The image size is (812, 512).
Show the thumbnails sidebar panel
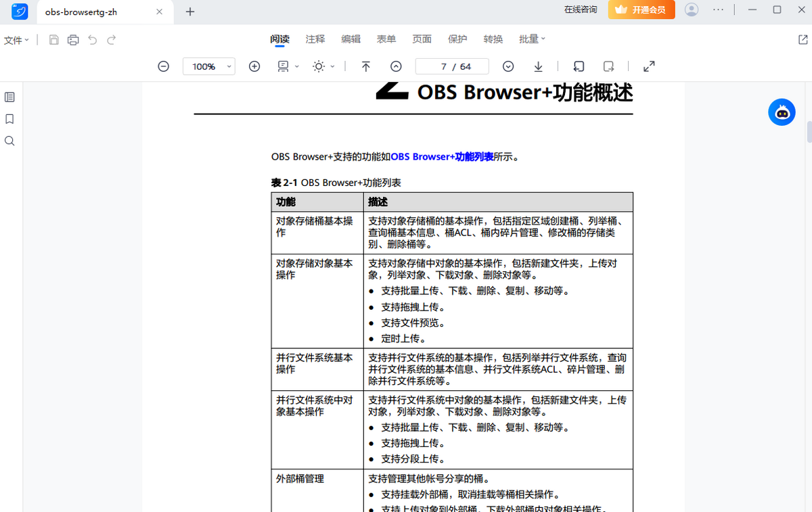pos(9,97)
